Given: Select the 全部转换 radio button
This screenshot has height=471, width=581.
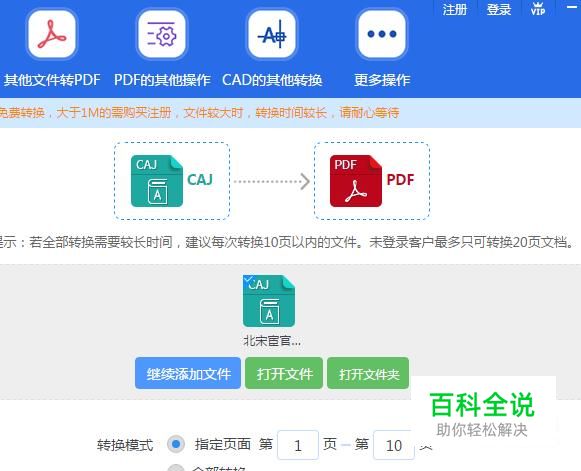Looking at the screenshot, I should (176, 468).
